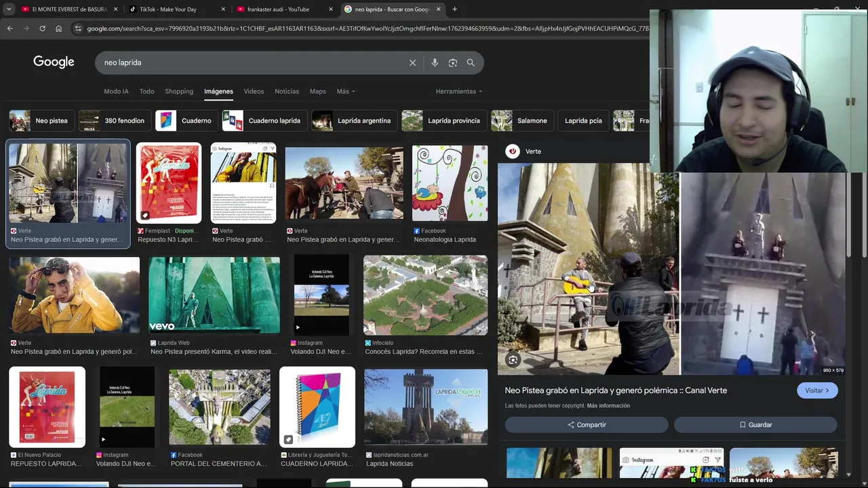This screenshot has width=868, height=488.
Task: Select Cuaderno laprida filter chip
Action: [x=264, y=121]
